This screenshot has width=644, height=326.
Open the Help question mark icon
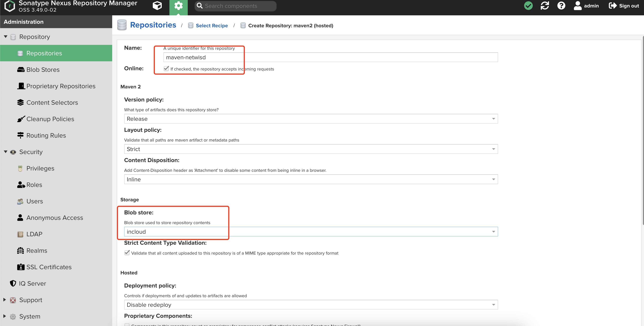pyautogui.click(x=561, y=6)
